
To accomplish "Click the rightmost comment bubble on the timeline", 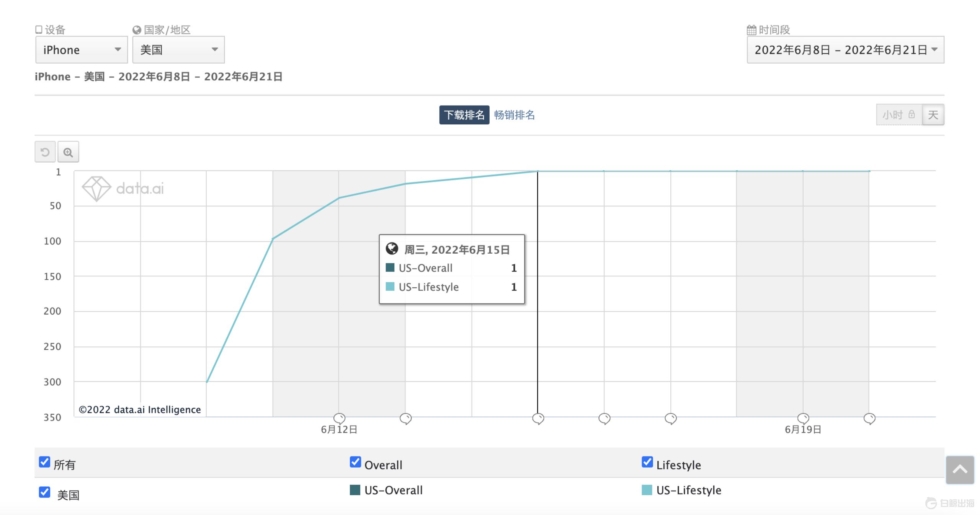I will coord(869,418).
